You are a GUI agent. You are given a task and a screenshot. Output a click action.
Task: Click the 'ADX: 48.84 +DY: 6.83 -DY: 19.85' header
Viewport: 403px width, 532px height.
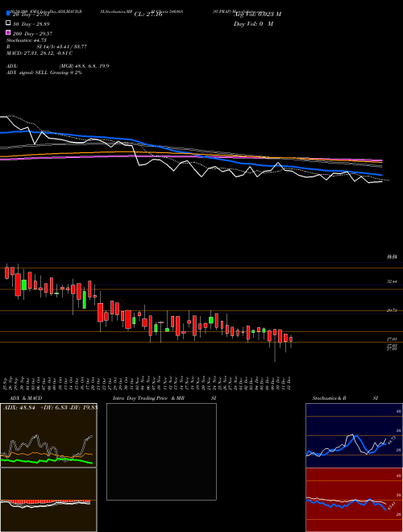[x=50, y=407]
